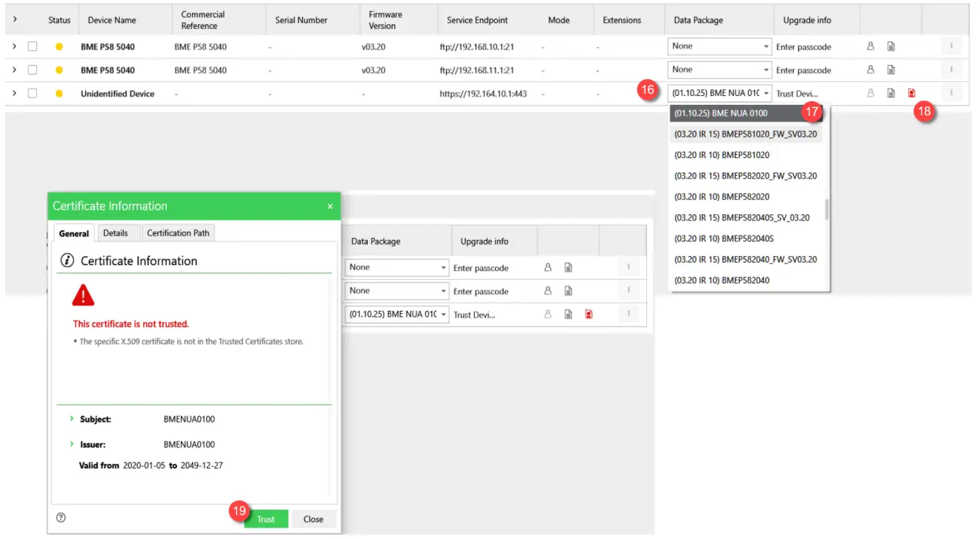Expand all rows using the header chevron
Image resolution: width=980 pixels, height=539 pixels.
point(14,19)
